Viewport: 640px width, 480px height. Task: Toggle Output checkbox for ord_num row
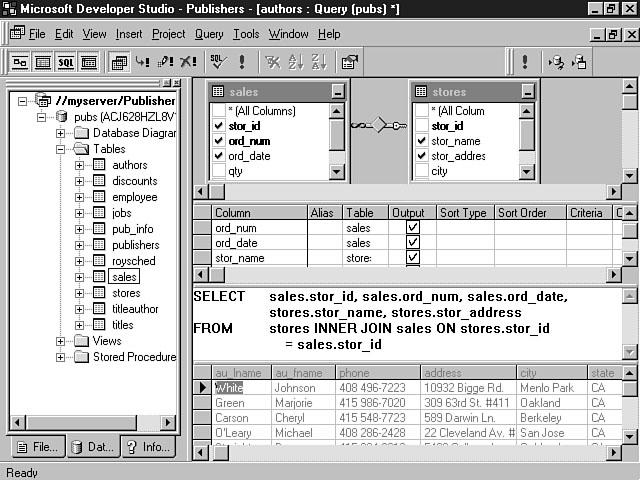pyautogui.click(x=413, y=228)
